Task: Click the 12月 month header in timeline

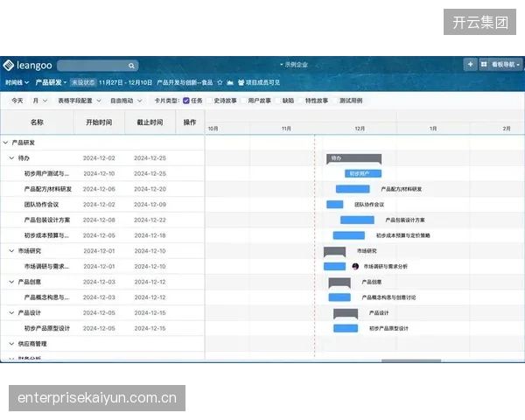Action: (x=360, y=129)
